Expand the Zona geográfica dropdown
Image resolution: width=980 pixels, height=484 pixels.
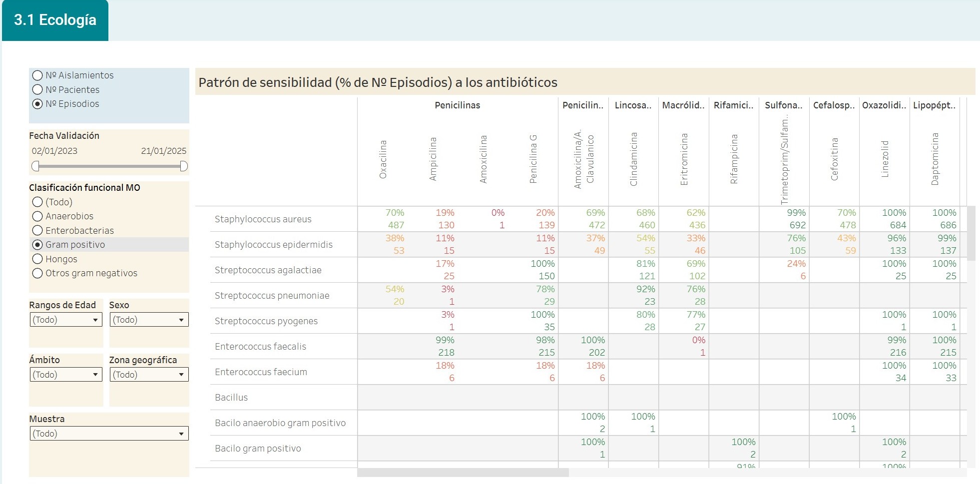point(149,375)
